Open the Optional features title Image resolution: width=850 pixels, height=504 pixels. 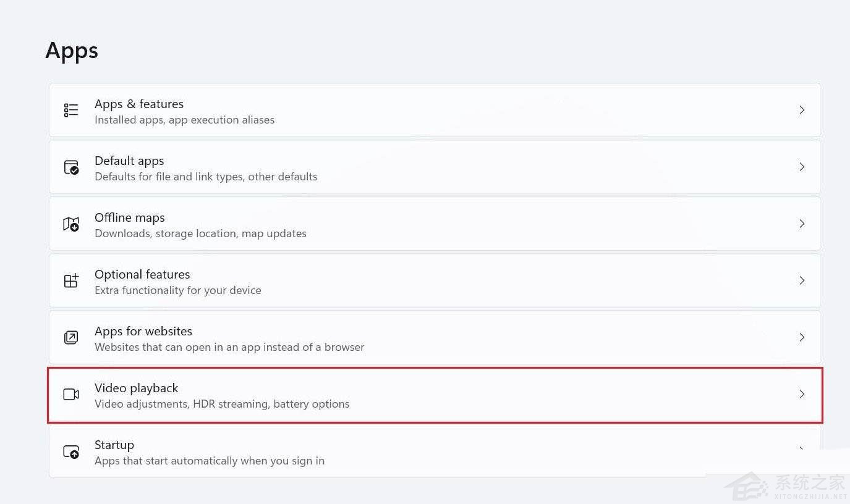(x=142, y=274)
